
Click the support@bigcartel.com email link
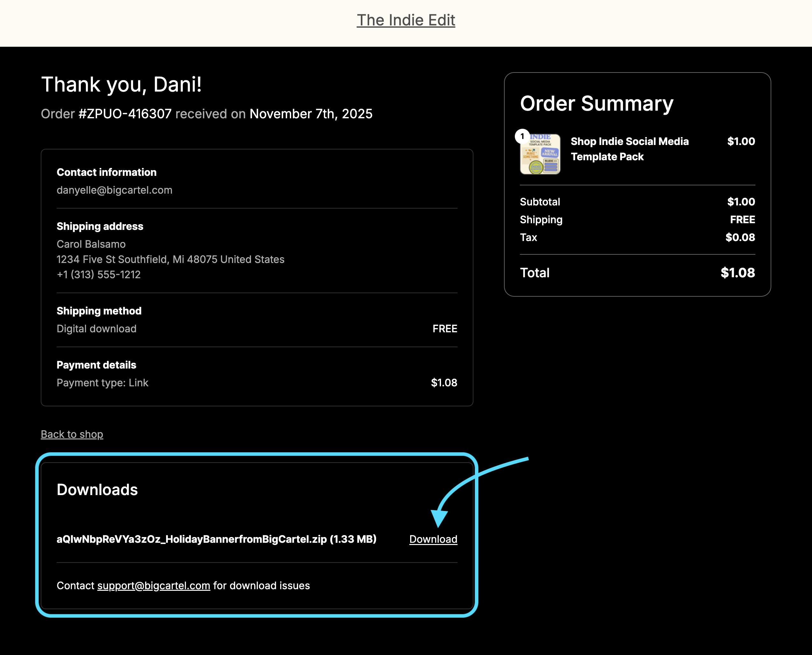tap(154, 586)
